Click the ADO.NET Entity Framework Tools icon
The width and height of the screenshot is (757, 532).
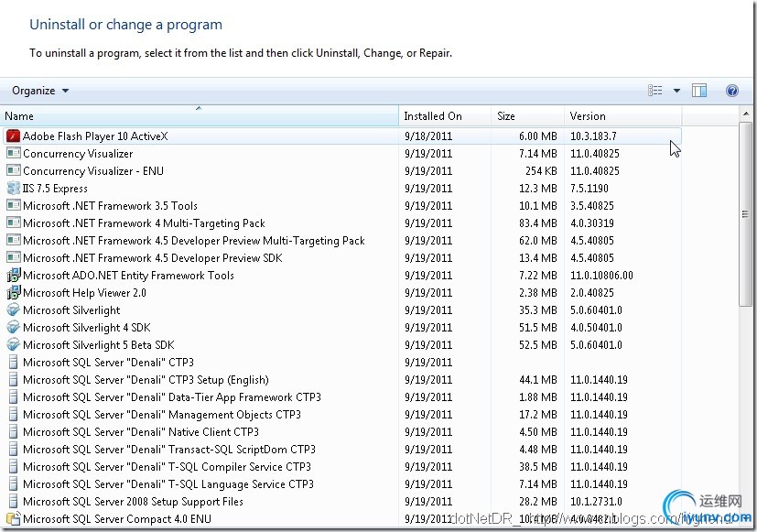tap(14, 276)
